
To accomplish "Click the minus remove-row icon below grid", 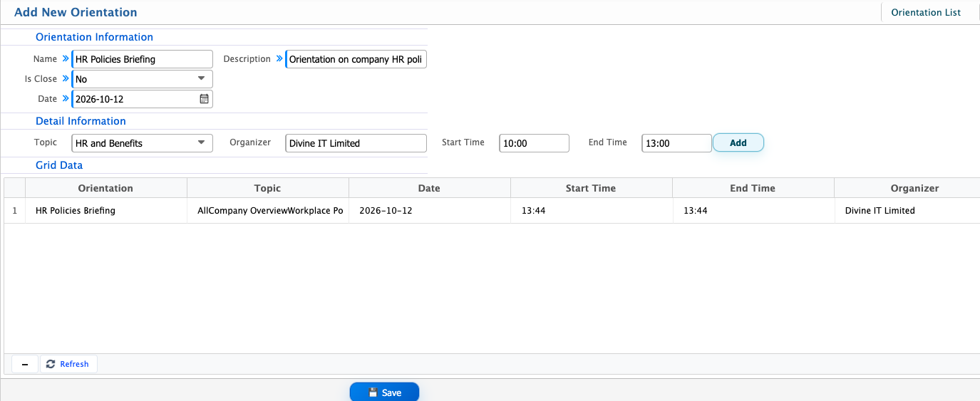I will click(x=25, y=364).
